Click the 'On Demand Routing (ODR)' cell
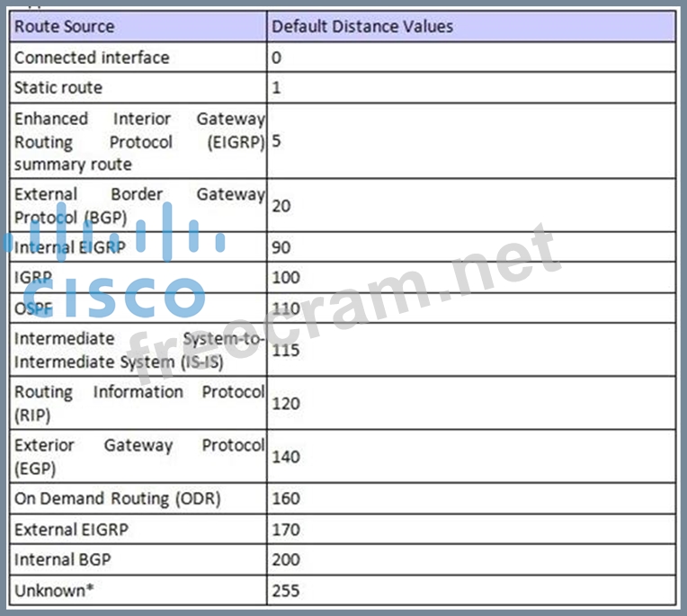 point(117,498)
